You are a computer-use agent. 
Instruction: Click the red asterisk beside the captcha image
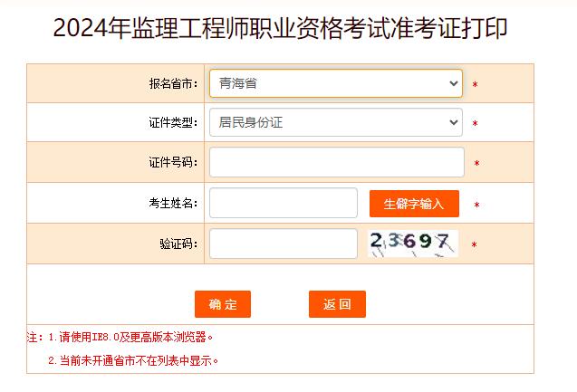[x=474, y=244]
